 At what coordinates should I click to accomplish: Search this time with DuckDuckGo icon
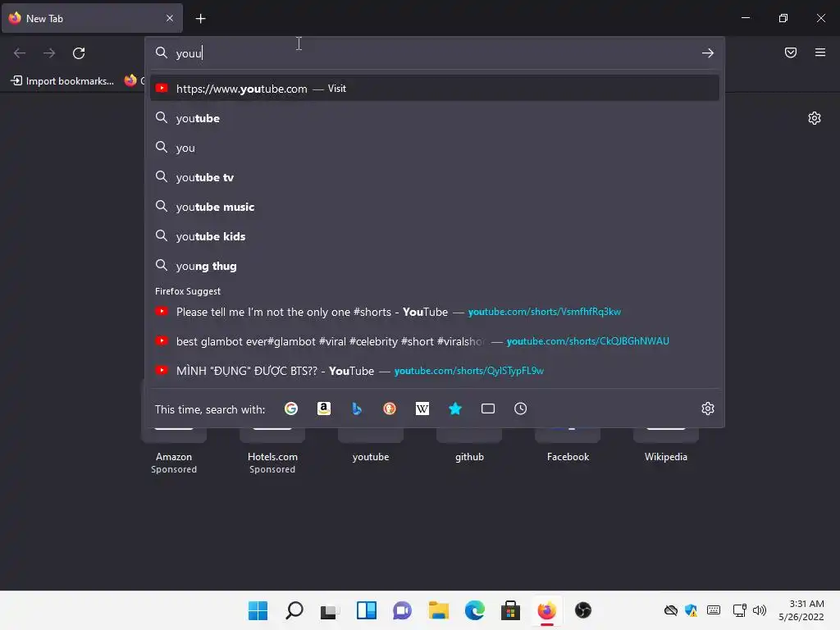click(390, 409)
